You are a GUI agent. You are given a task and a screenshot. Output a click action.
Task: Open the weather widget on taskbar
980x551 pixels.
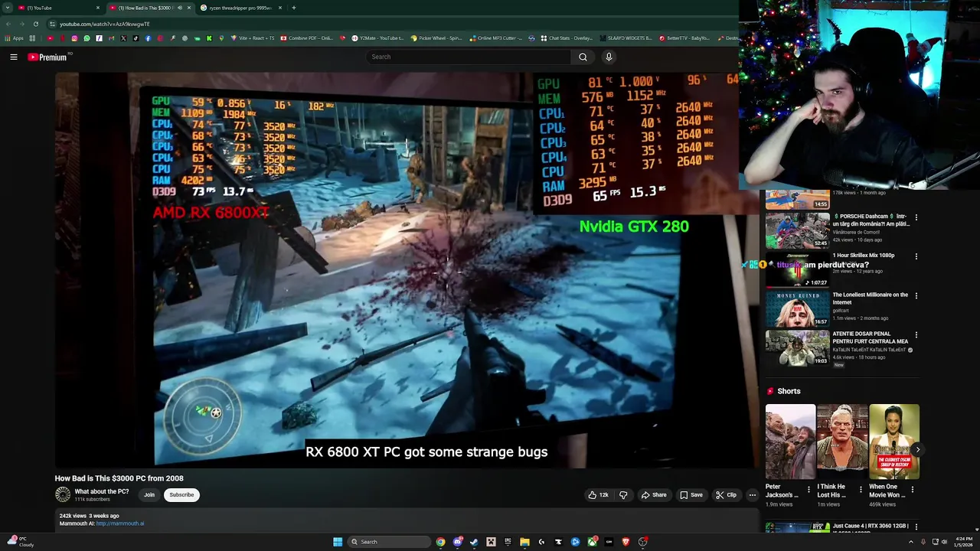20,542
